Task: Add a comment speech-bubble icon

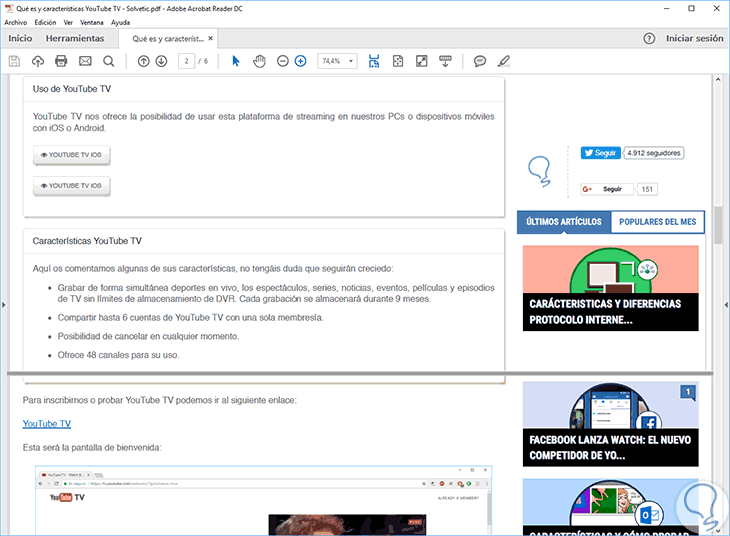Action: (480, 61)
